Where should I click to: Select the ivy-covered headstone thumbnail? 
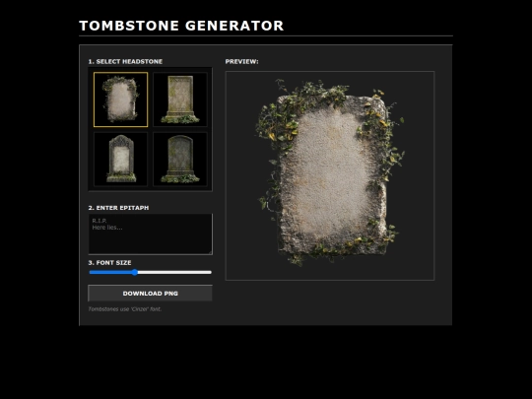click(120, 100)
